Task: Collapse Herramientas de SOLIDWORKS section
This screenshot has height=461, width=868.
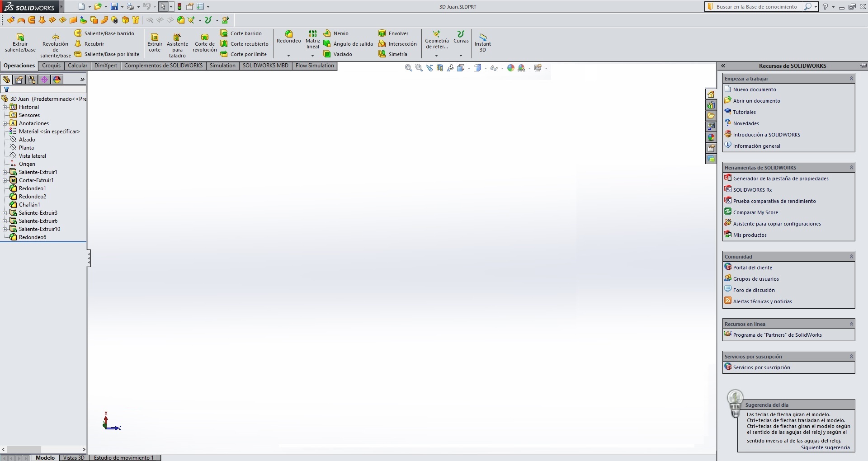Action: [x=851, y=168]
